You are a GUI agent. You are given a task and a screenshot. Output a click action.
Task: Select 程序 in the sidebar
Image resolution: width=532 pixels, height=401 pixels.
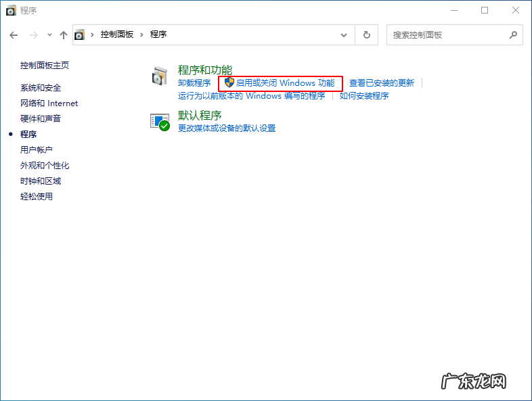pyautogui.click(x=28, y=135)
